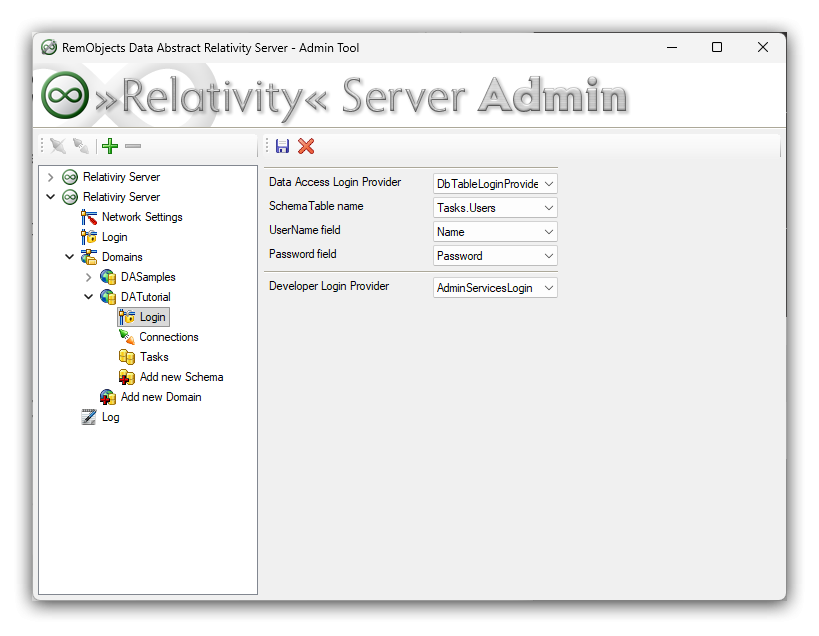Click the red X cancel icon

coord(306,146)
